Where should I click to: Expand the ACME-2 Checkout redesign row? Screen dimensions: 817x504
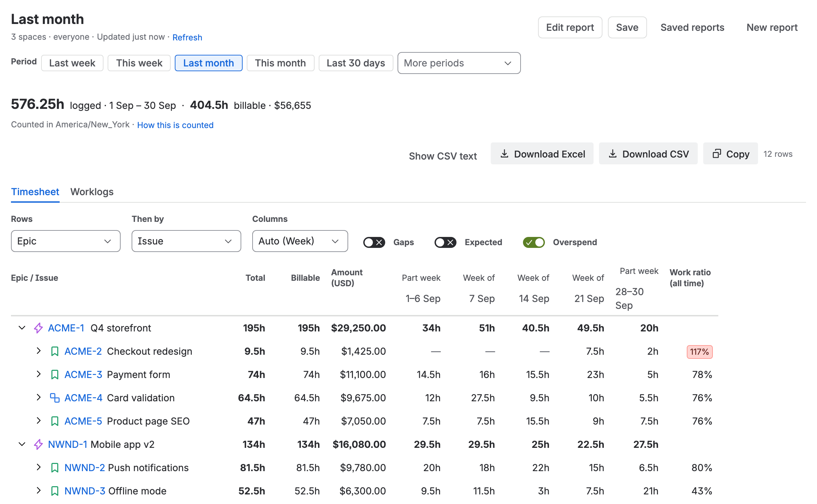[39, 351]
